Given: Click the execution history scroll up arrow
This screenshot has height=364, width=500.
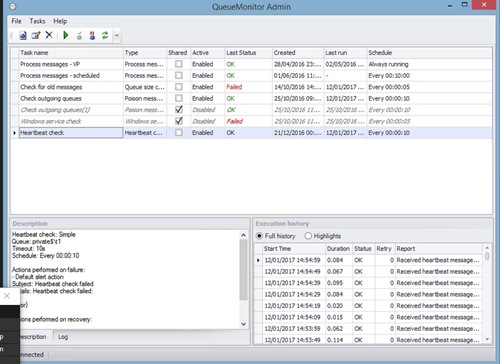Looking at the screenshot, I should 487,248.
